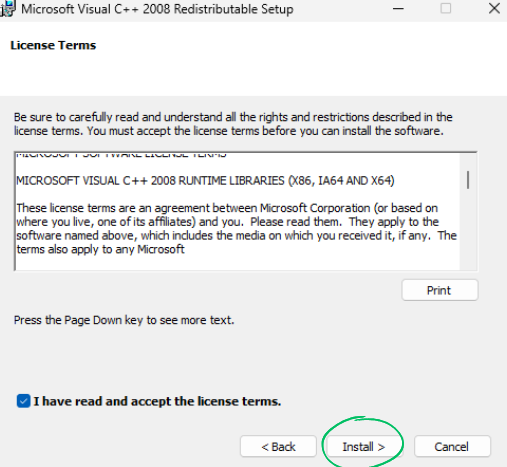Screen dimensions: 507x467
Task: Click the RUNTIME LIBRARIES heading in the license text
Action: pos(205,181)
